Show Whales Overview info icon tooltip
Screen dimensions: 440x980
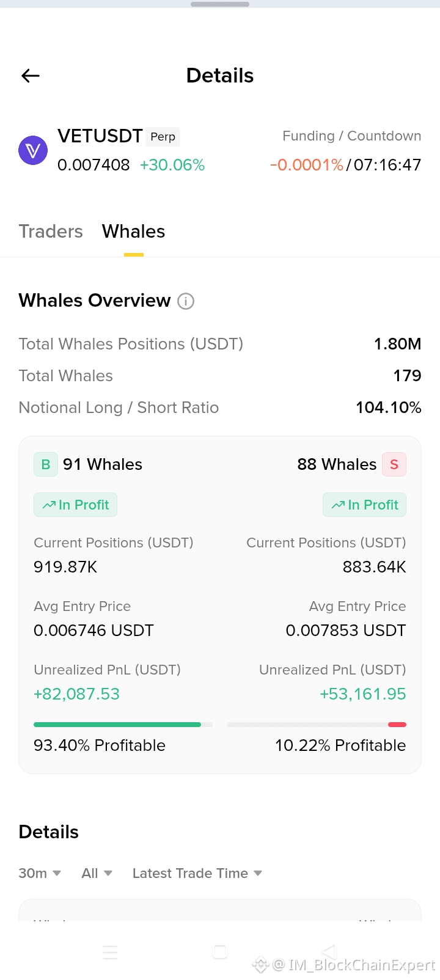click(x=186, y=301)
